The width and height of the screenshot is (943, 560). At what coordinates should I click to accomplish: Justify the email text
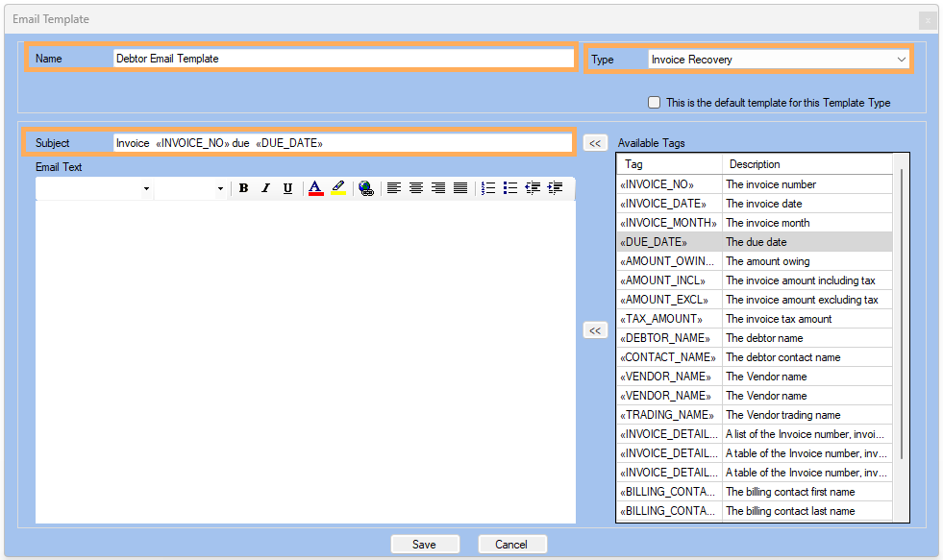point(460,188)
